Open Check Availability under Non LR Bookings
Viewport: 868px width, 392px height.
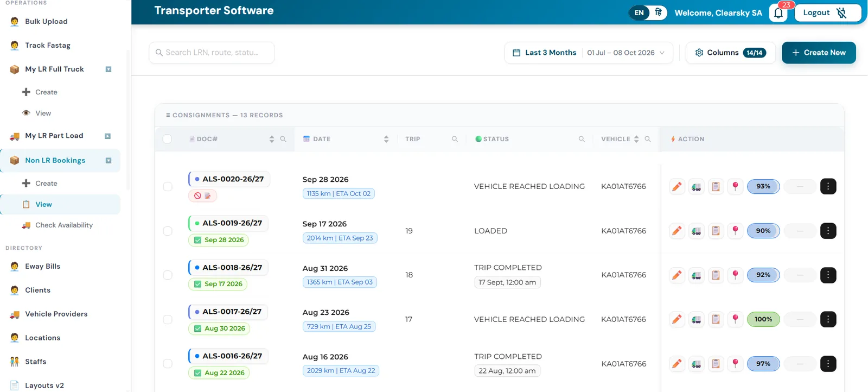64,225
